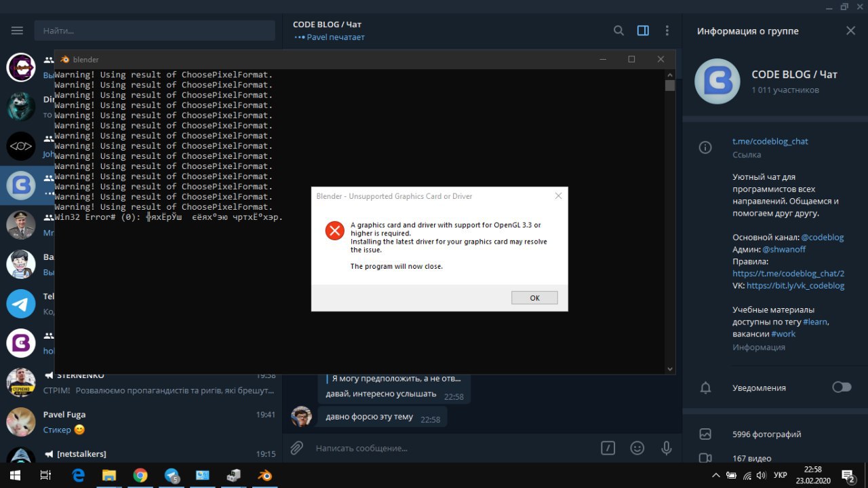This screenshot has width=868, height=488.
Task: Click the Blender logo in console title bar
Action: click(65, 59)
